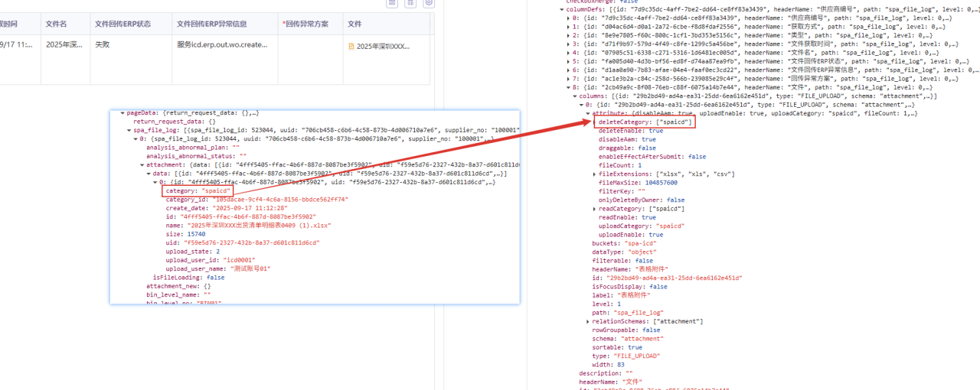Select the deleteCategory ["spaicd"] line
Image resolution: width=980 pixels, height=390 pixels.
pyautogui.click(x=645, y=122)
